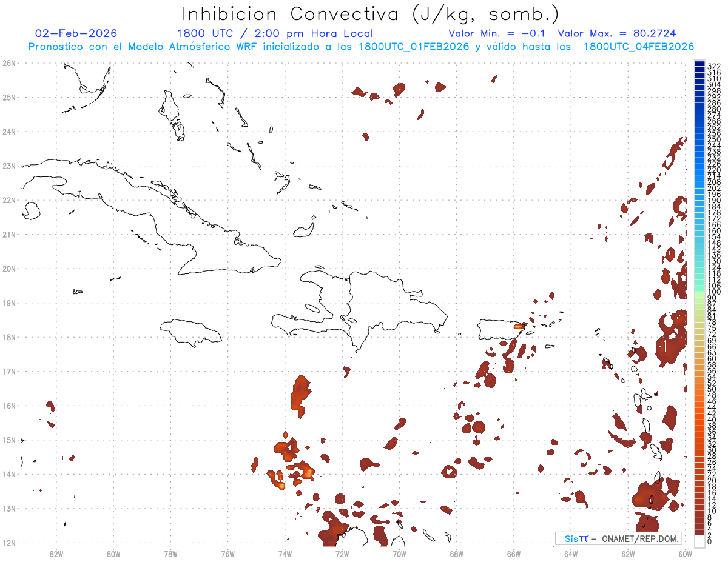Click the title 'Inhibicion Convectiva (J/kg, somb.)'
Viewport: 728px width, 562px height.
370,15
